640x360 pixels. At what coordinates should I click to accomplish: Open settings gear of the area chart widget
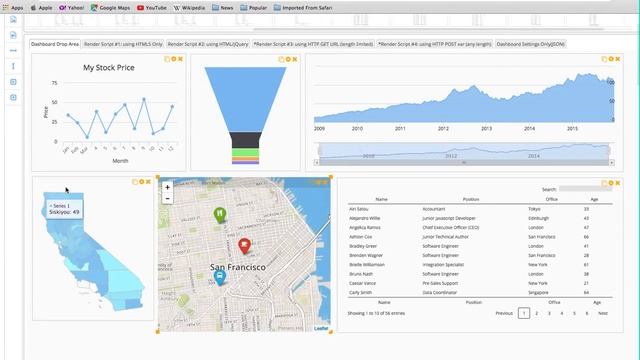point(611,59)
